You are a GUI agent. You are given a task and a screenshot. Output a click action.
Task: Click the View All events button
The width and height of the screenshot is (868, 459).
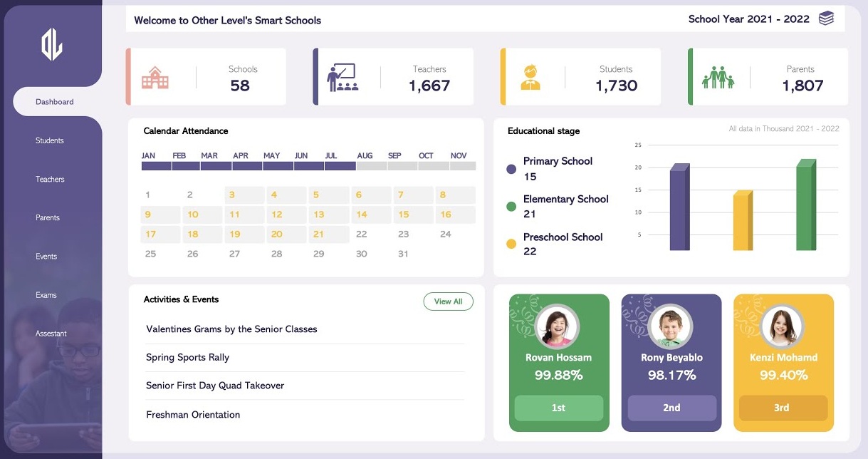pyautogui.click(x=448, y=301)
